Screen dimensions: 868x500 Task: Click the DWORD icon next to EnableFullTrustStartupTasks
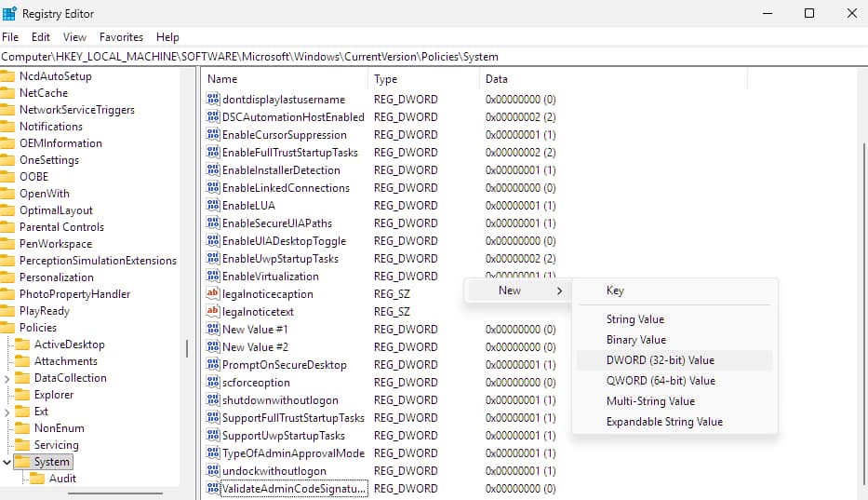pyautogui.click(x=213, y=153)
